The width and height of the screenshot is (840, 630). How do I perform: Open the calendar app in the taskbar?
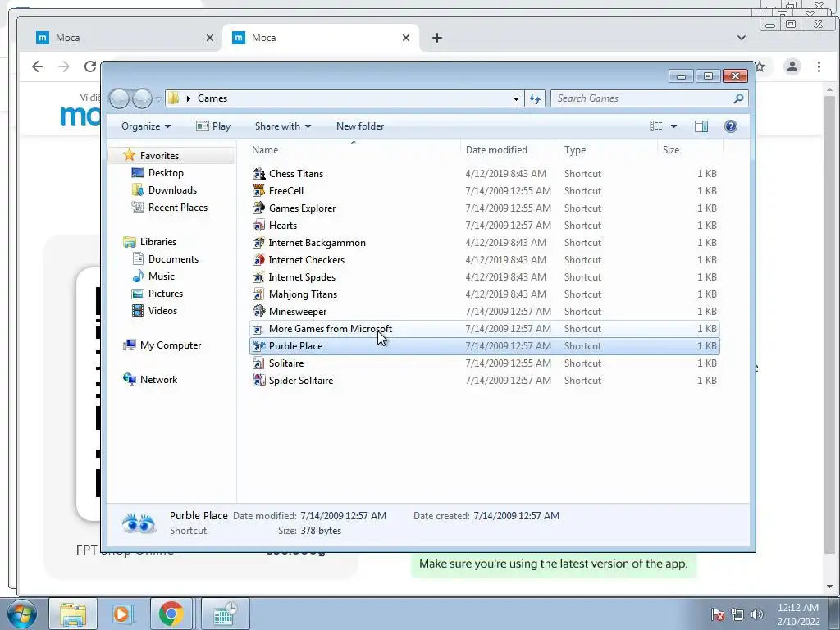225,614
